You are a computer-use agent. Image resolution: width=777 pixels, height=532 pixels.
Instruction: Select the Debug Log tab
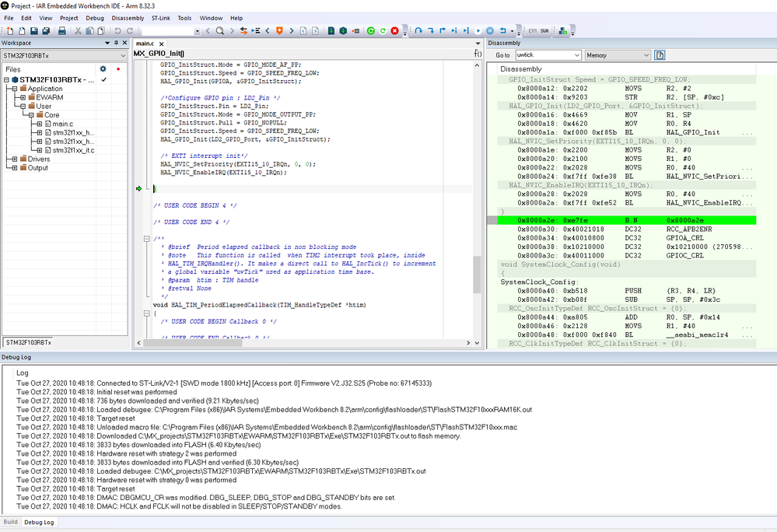(39, 522)
